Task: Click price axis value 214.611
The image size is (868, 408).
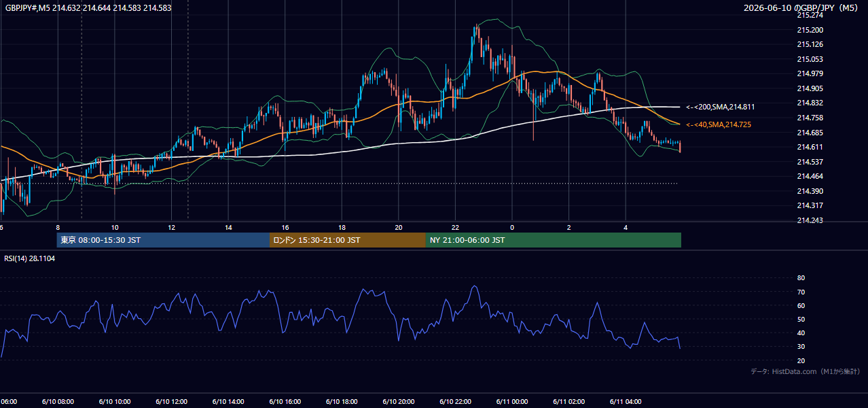Action: 810,147
